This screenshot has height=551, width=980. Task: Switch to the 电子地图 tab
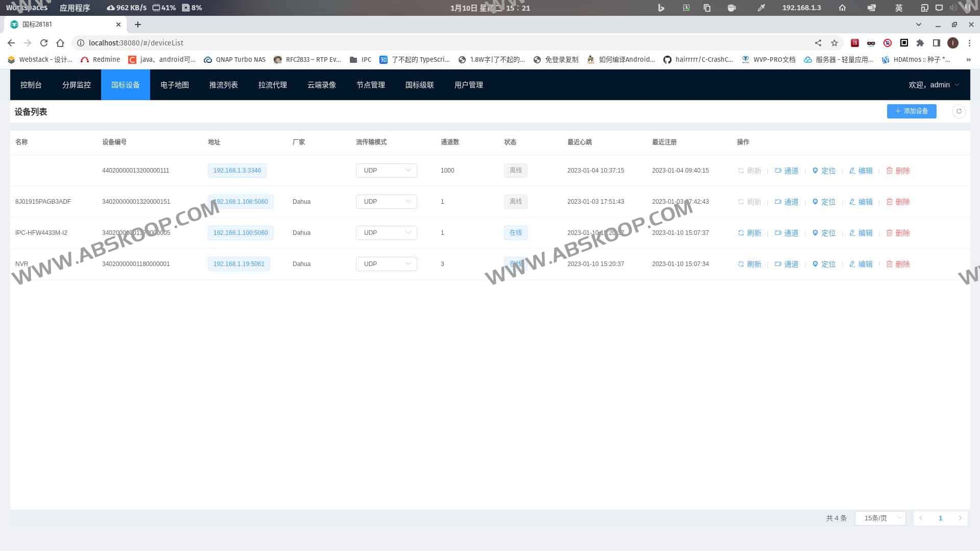pos(175,85)
